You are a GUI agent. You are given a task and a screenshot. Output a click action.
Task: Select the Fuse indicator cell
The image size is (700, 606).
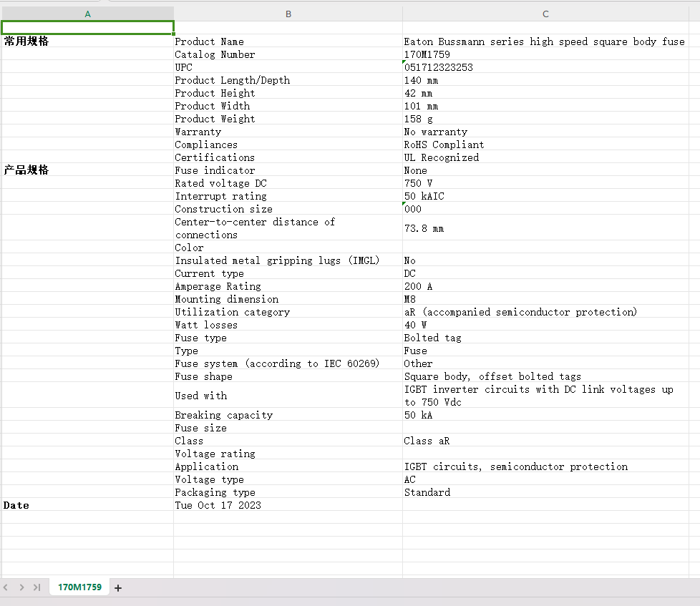click(288, 170)
